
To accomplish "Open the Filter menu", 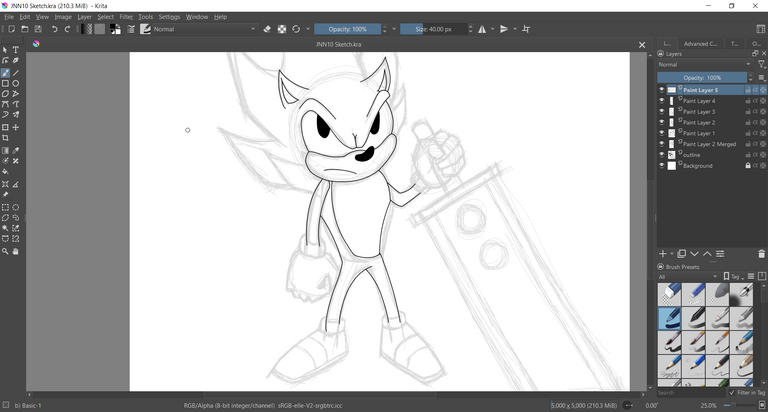I will point(126,17).
